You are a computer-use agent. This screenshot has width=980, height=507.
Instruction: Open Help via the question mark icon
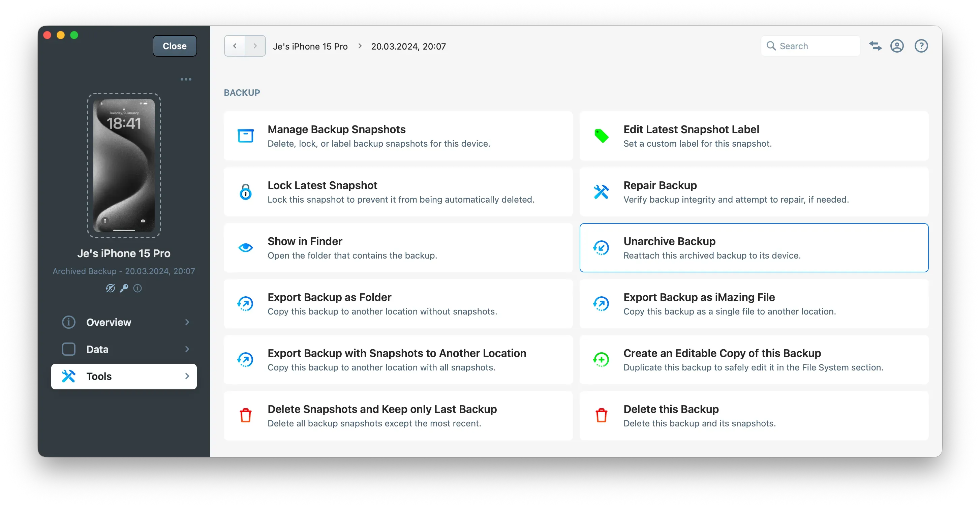pos(921,46)
